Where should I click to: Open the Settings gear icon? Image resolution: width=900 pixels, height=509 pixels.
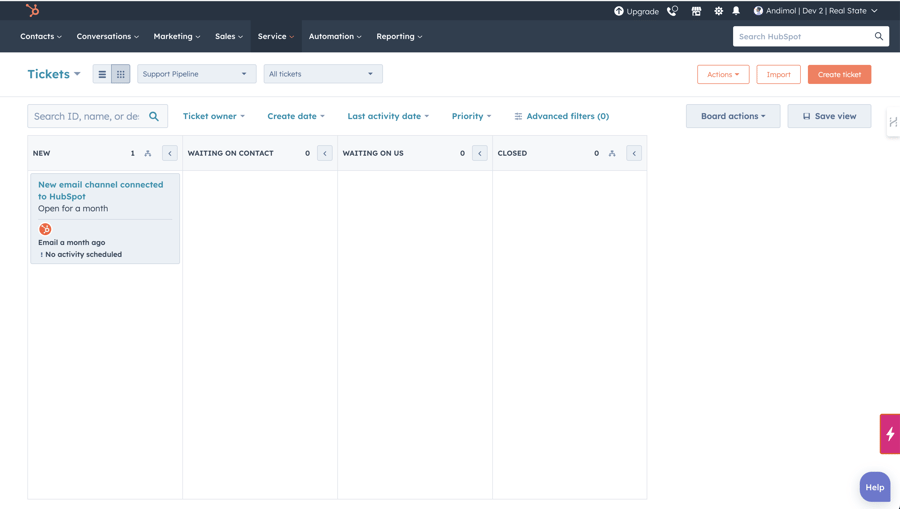[x=718, y=11]
